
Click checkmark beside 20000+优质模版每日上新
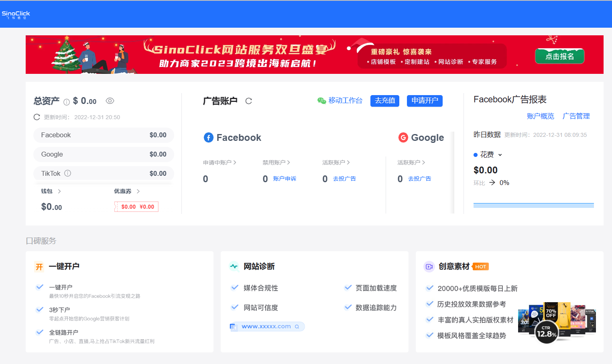[430, 288]
